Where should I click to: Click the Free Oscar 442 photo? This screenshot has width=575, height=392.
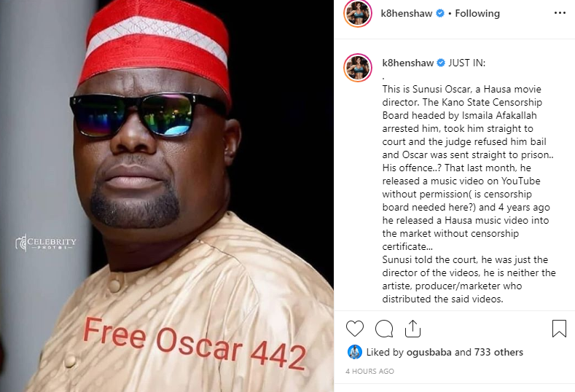click(x=167, y=196)
